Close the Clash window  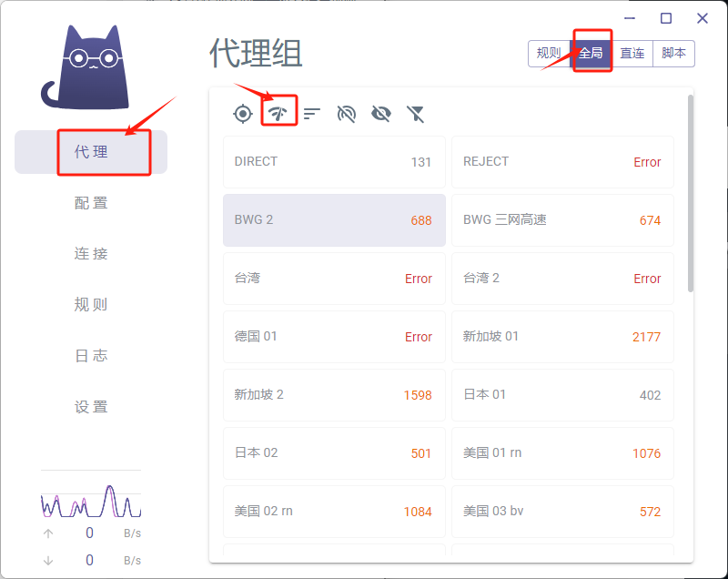pos(703,18)
